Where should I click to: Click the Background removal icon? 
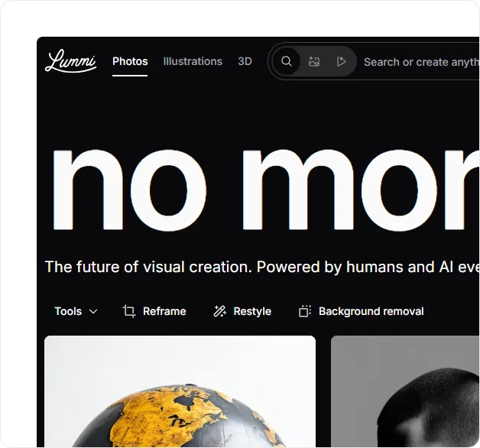click(305, 311)
